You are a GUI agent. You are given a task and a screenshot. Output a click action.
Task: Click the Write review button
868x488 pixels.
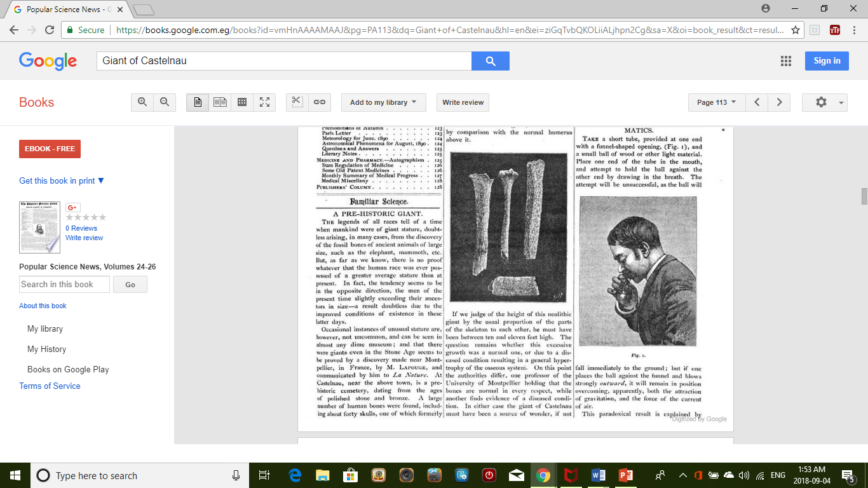[x=463, y=102]
